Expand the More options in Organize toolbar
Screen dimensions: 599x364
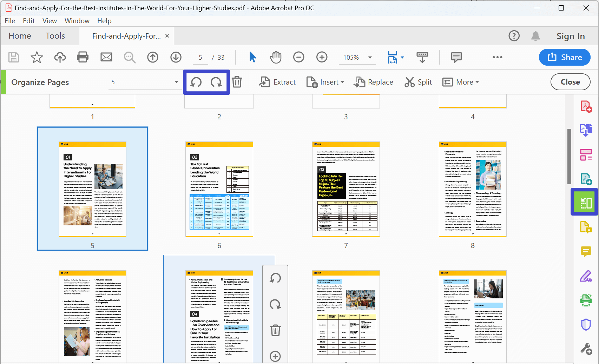(461, 82)
